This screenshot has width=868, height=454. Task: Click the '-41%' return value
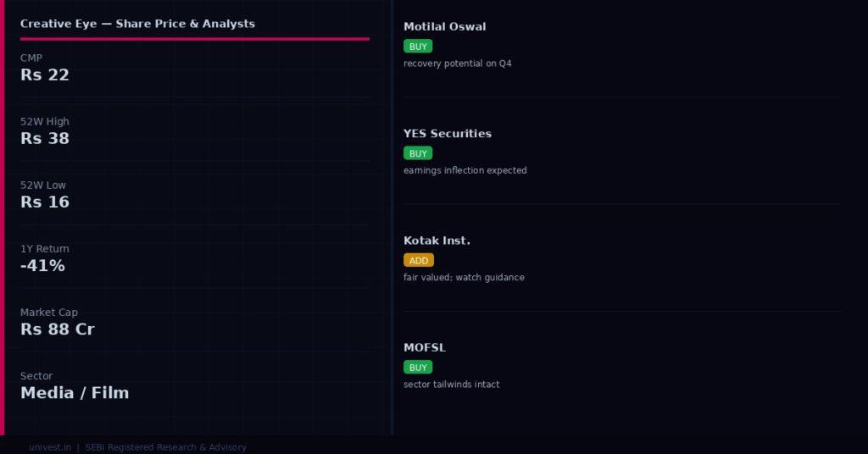coord(42,265)
